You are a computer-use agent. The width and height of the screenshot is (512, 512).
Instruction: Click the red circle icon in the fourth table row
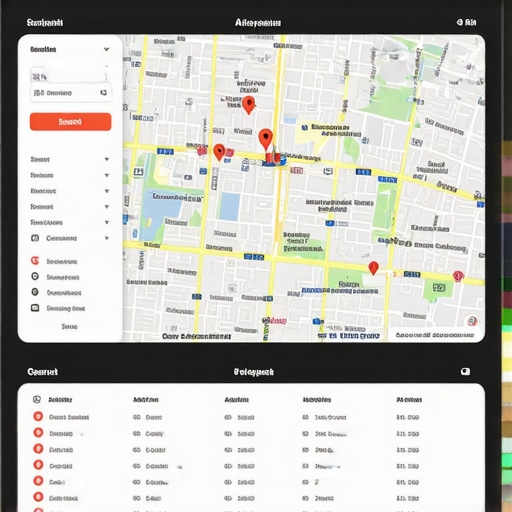38,465
